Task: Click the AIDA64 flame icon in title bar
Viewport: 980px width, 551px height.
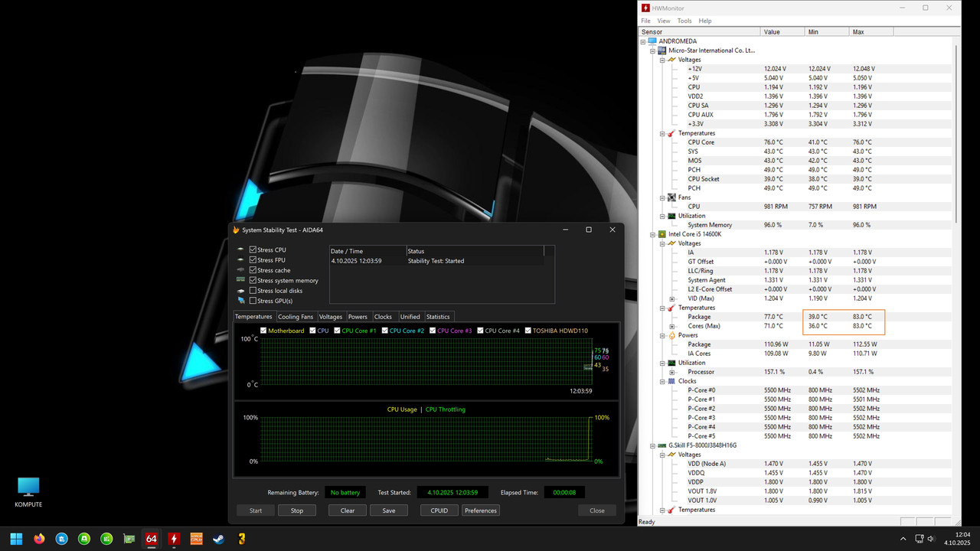Action: [x=236, y=230]
